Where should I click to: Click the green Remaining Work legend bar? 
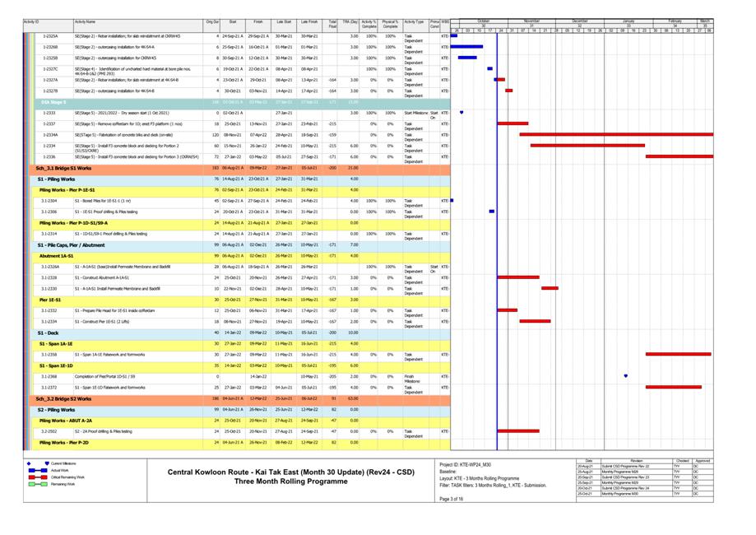[37, 484]
